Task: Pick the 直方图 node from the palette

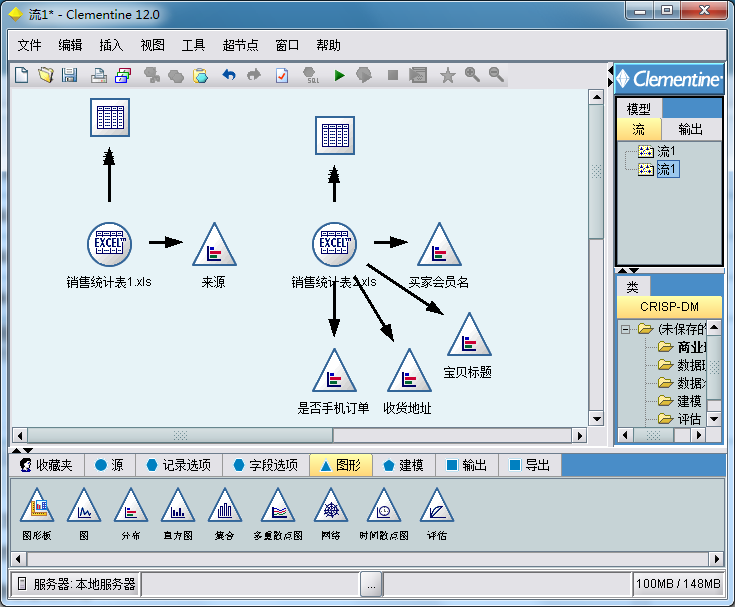Action: 178,506
